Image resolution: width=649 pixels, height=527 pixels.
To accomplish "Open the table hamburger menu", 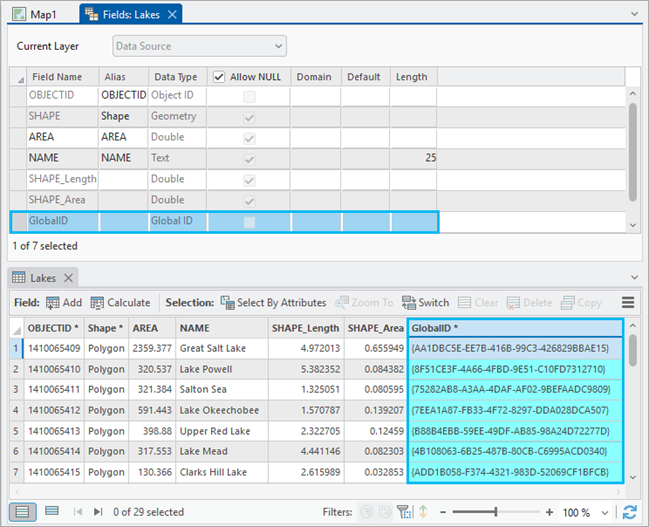I will click(628, 302).
